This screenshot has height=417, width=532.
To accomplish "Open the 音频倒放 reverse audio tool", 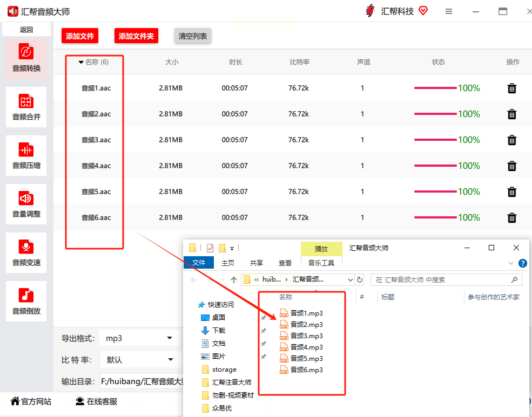I will 26,301.
